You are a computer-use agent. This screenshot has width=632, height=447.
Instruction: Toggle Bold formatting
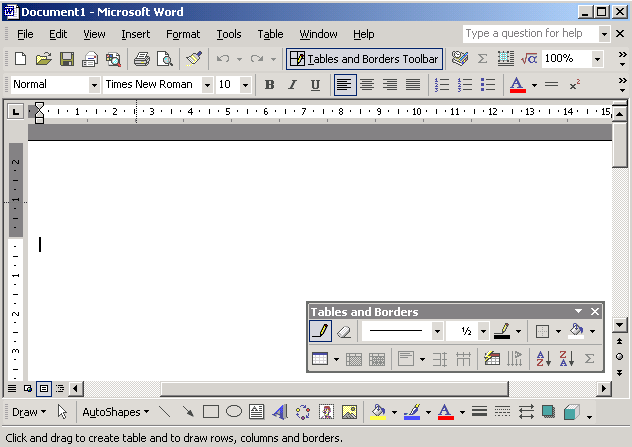point(269,85)
